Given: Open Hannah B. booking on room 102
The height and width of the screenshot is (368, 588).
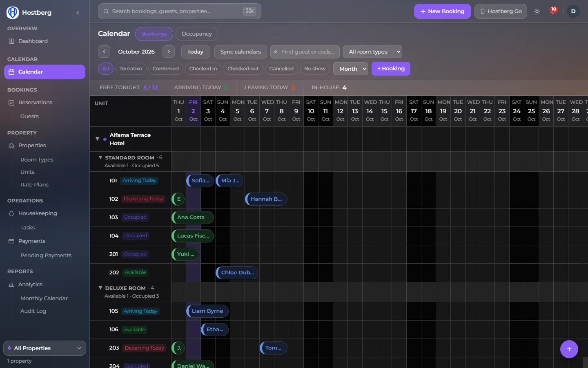Looking at the screenshot, I should tap(266, 199).
